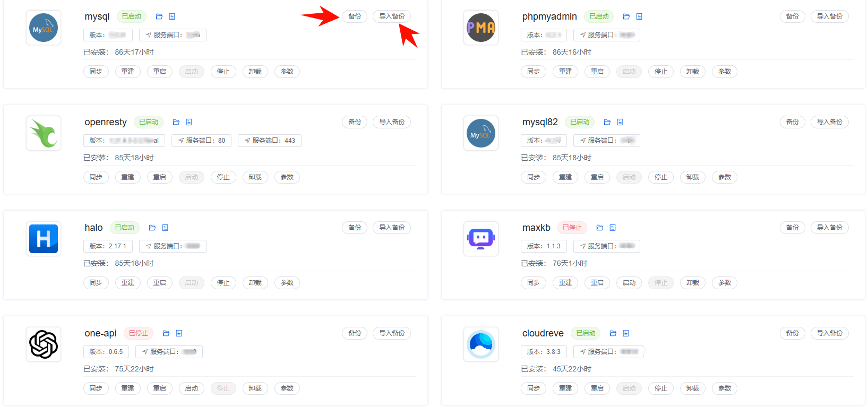The height and width of the screenshot is (407, 868).
Task: Click 备份 button for phpmyadmin
Action: [x=793, y=16]
